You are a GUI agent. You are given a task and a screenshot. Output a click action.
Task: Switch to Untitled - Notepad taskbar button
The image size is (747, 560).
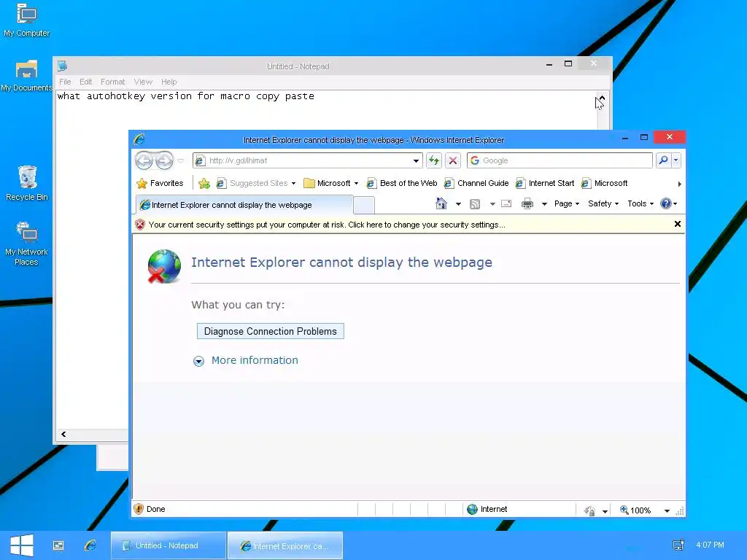point(169,545)
